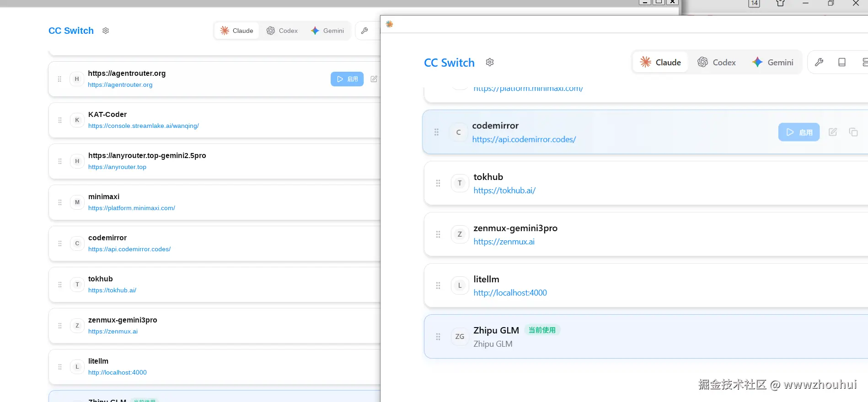Image resolution: width=868 pixels, height=402 pixels.
Task: Click the anyrouter.top-gemini2.5pro row drag handle
Action: coord(60,161)
